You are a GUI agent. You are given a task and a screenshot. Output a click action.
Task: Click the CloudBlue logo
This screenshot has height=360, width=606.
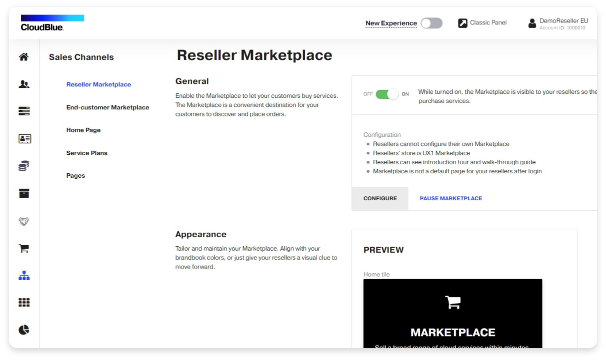[52, 23]
